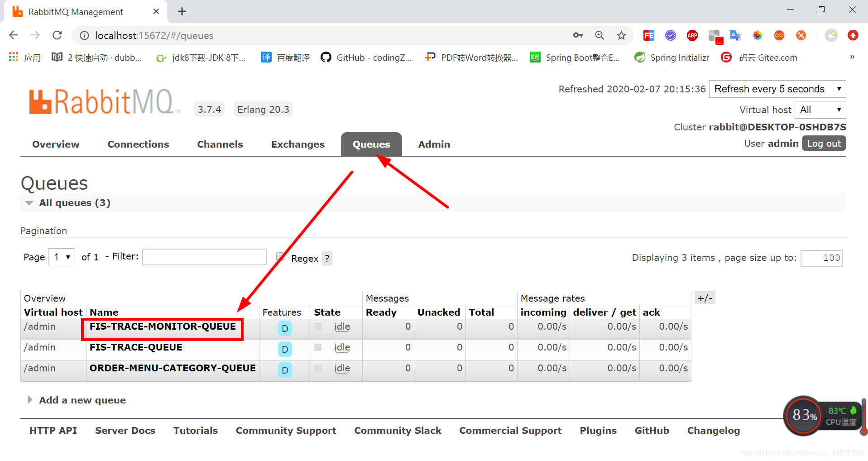Open the FIS-TRACE-QUEUE queue link
The height and width of the screenshot is (461, 868).
coord(136,347)
